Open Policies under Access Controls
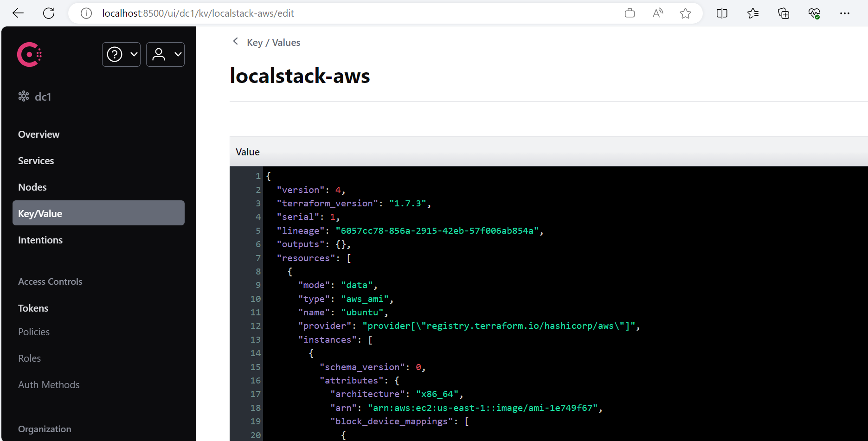The height and width of the screenshot is (441, 868). coord(33,332)
